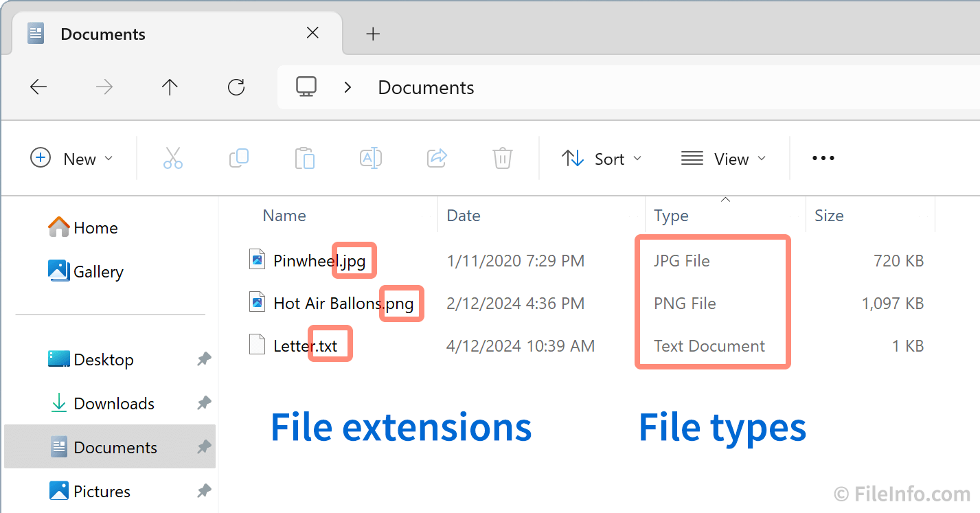Refresh the Documents folder view

(236, 87)
